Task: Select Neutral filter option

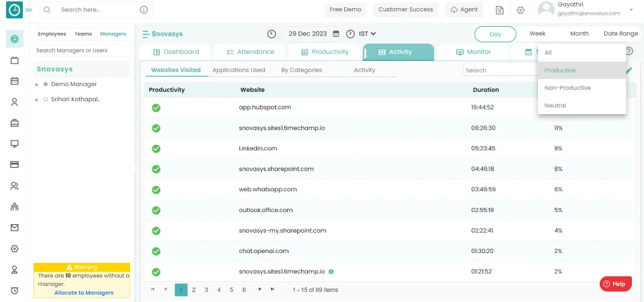Action: (x=582, y=105)
